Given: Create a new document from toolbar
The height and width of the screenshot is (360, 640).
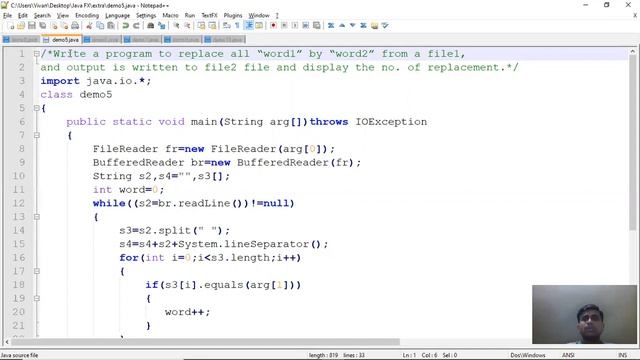Looking at the screenshot, I should tap(11, 26).
